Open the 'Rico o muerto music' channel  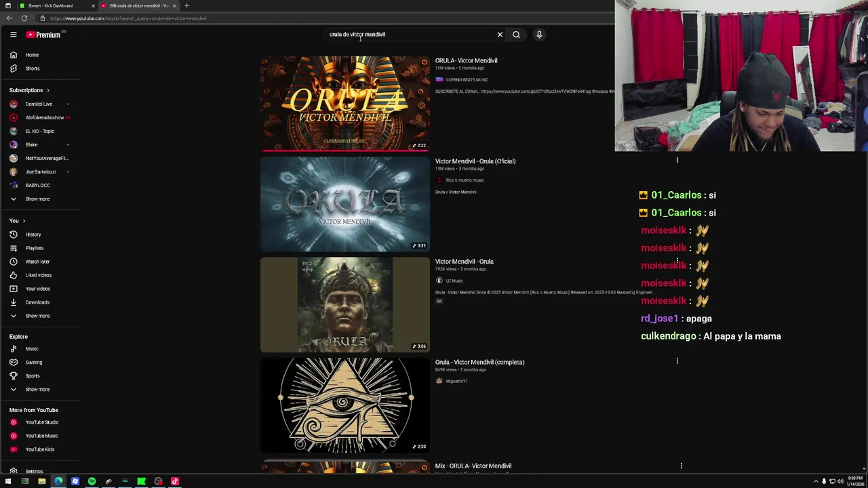click(465, 180)
